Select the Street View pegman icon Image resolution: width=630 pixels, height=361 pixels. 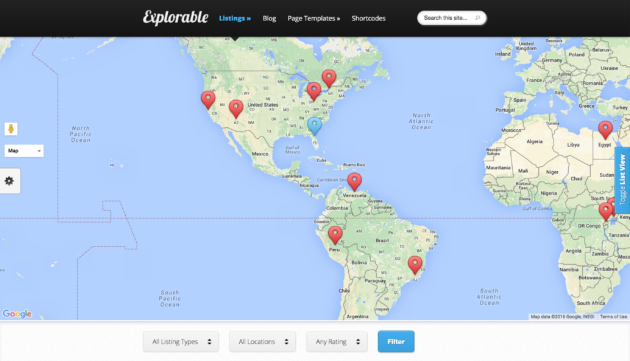(11, 129)
